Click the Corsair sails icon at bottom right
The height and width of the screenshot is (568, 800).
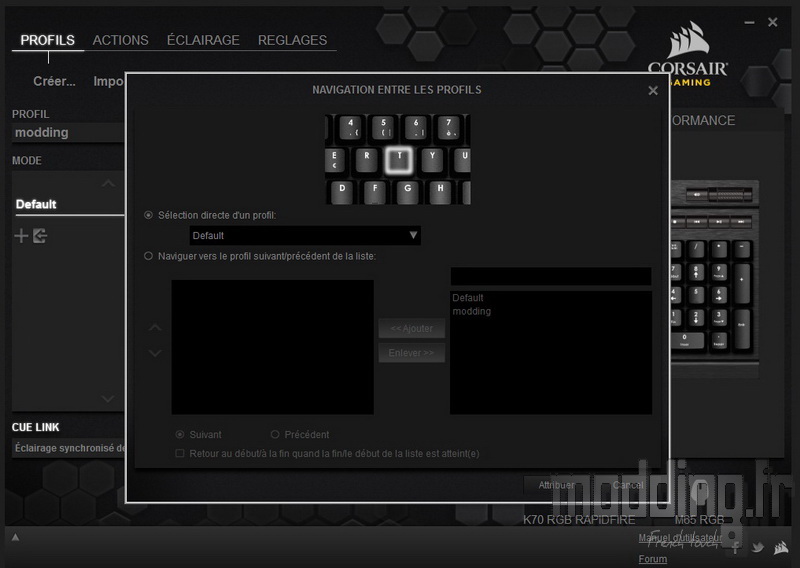coord(781,548)
